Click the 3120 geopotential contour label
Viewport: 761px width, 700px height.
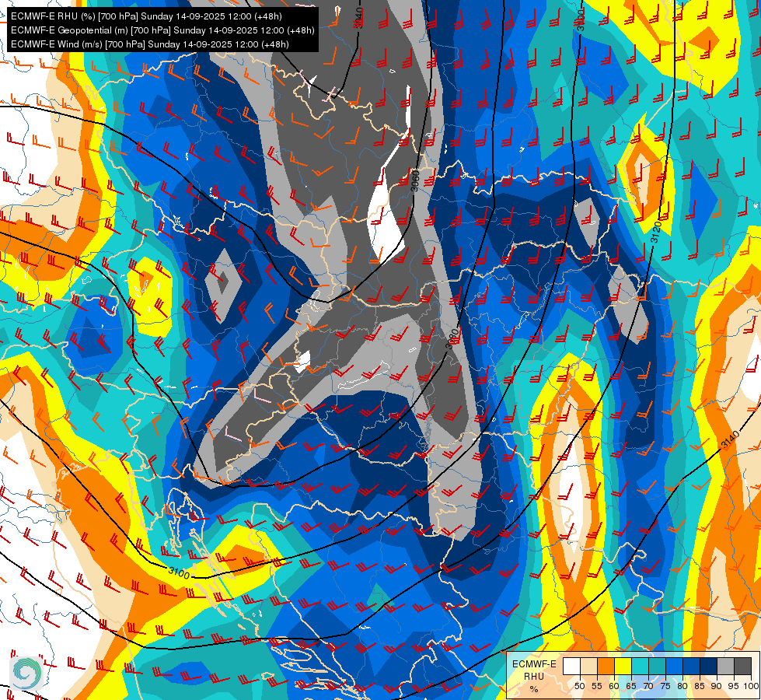point(656,233)
